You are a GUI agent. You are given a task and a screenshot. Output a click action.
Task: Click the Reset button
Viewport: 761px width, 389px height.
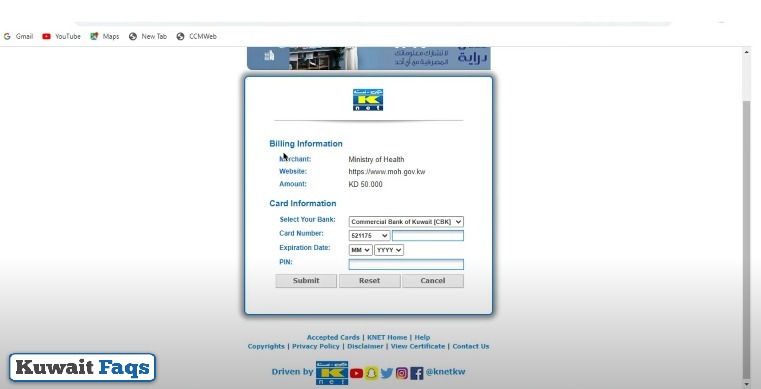pyautogui.click(x=369, y=281)
